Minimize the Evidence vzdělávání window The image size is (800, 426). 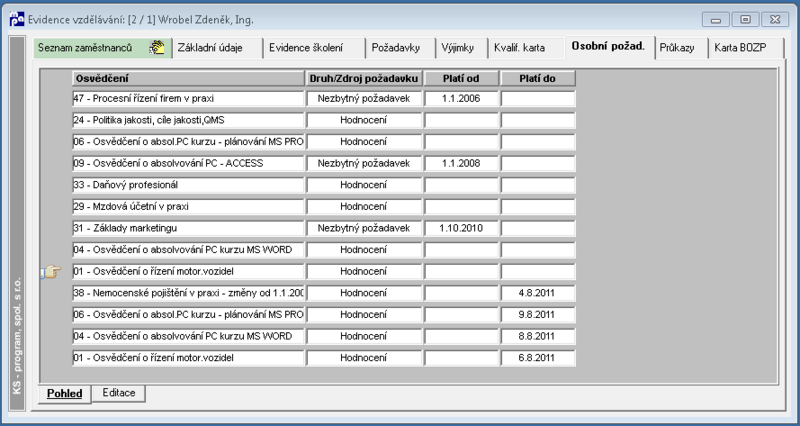715,19
